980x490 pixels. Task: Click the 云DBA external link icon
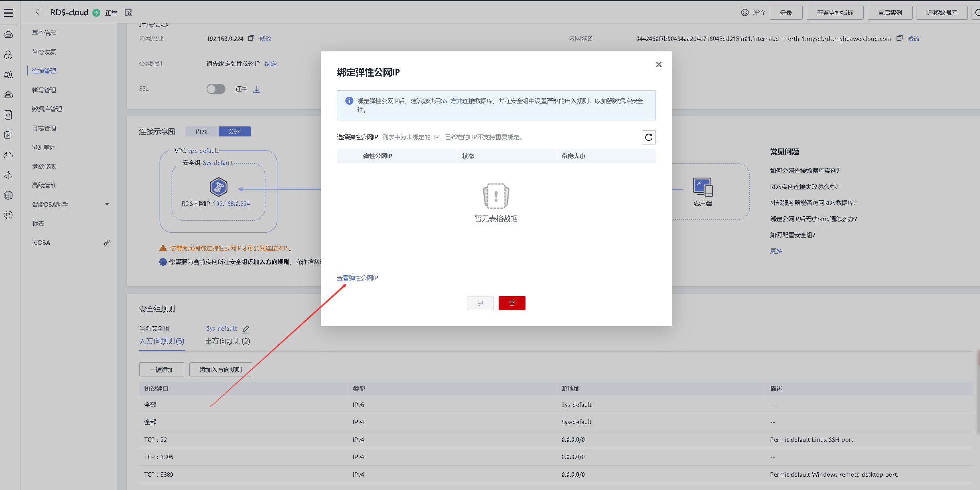pyautogui.click(x=107, y=242)
